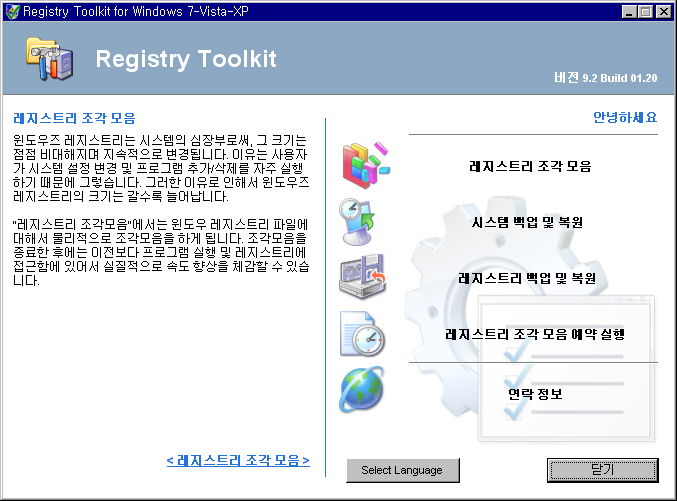Image resolution: width=677 pixels, height=501 pixels.
Task: Click the contact info globe icon
Action: [x=362, y=389]
